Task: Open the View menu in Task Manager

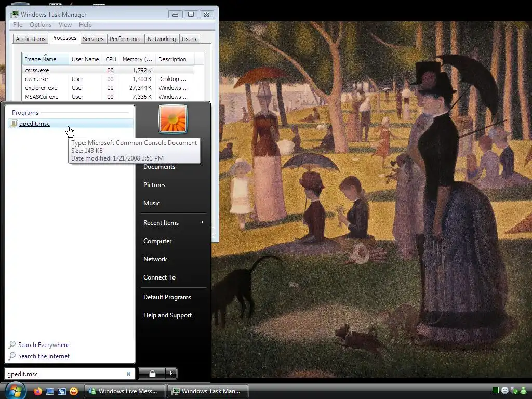Action: point(65,25)
